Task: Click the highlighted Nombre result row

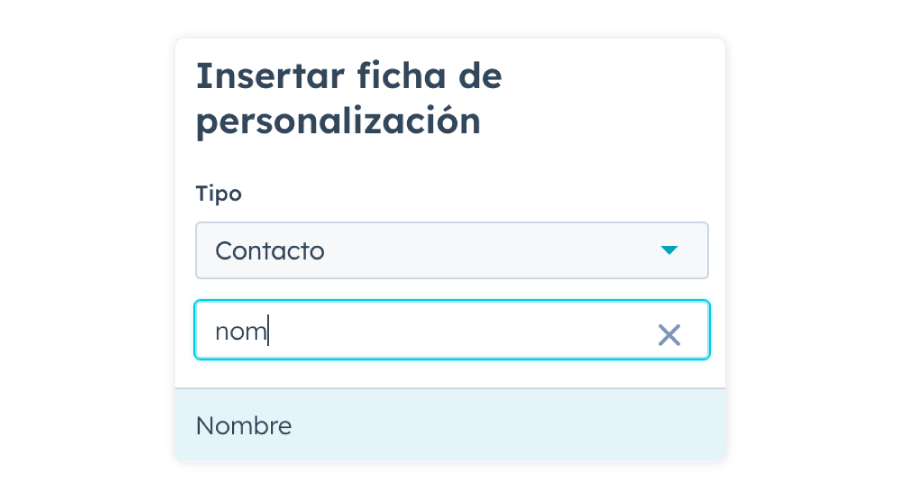Action: 450,426
